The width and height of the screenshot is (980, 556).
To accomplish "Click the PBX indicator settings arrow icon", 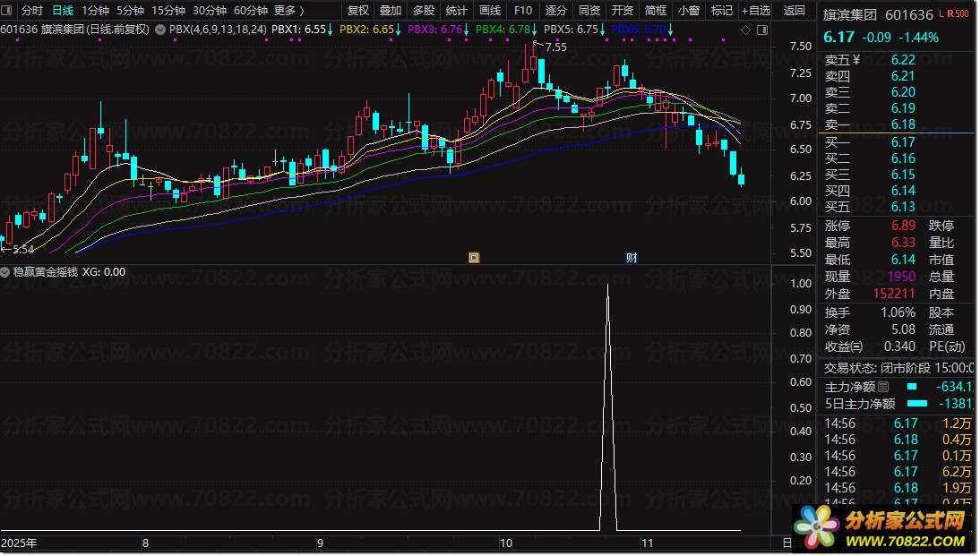I will tap(160, 30).
